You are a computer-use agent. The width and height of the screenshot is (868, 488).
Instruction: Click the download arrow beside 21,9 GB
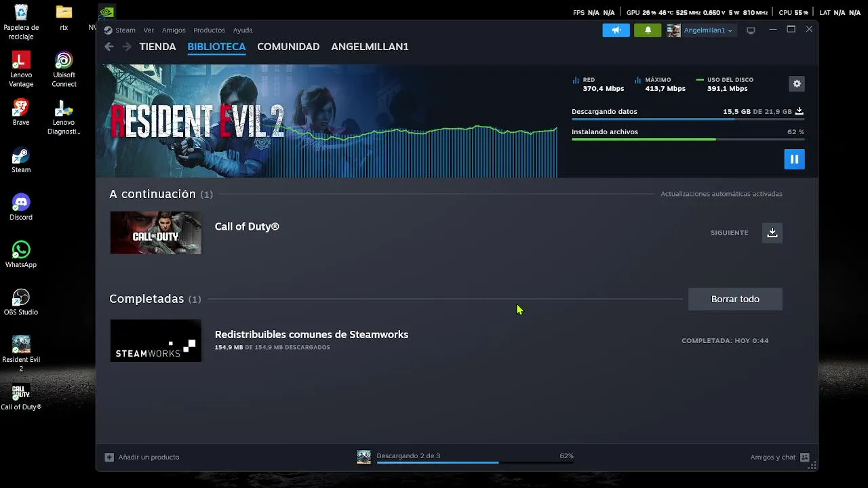click(x=800, y=111)
